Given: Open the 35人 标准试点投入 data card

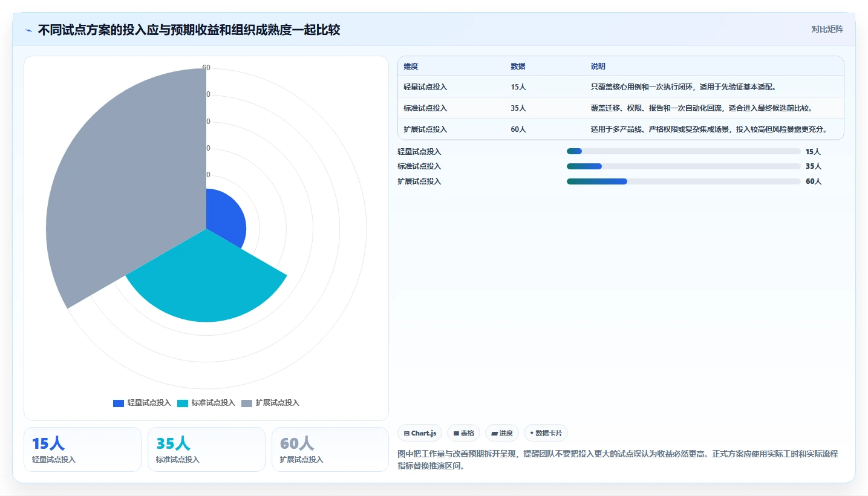Looking at the screenshot, I should [206, 449].
